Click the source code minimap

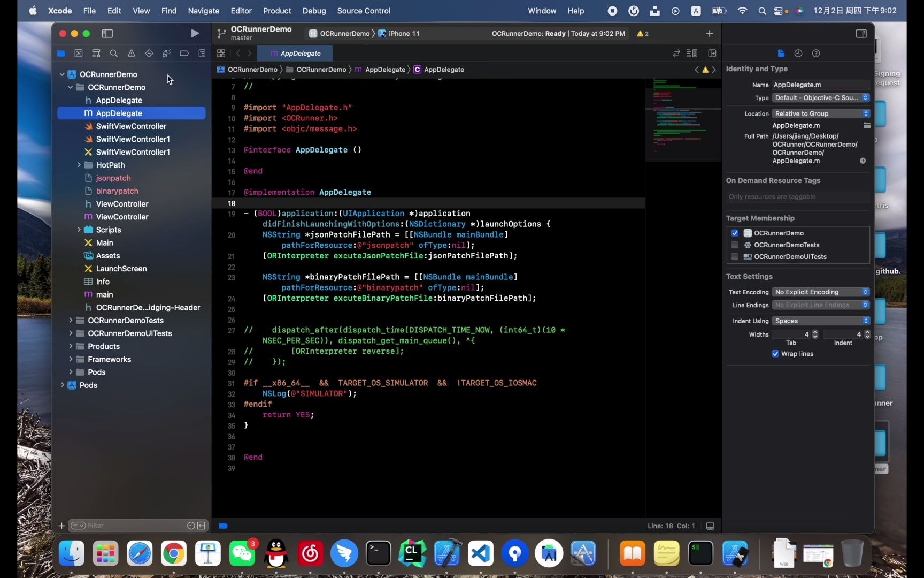tap(683, 120)
